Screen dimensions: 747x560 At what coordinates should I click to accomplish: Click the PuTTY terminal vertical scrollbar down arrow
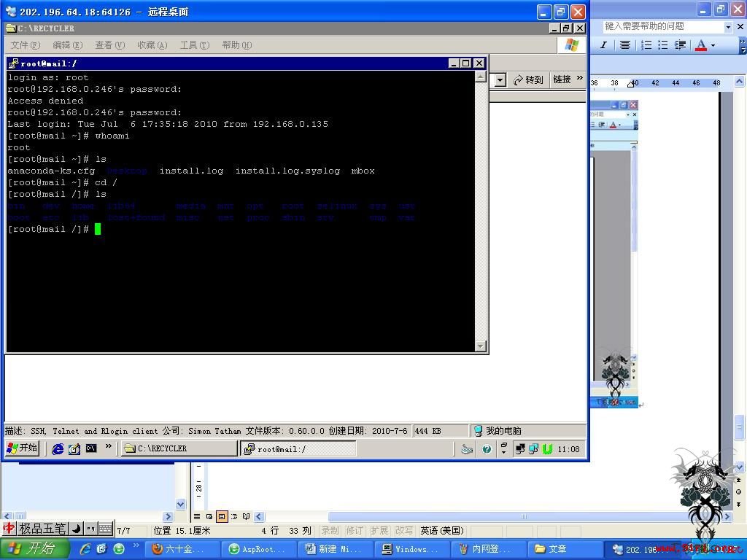tap(481, 346)
